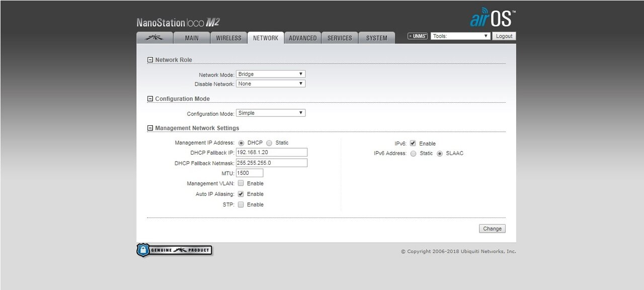
Task: Click the UNMS status badge
Action: (418, 36)
